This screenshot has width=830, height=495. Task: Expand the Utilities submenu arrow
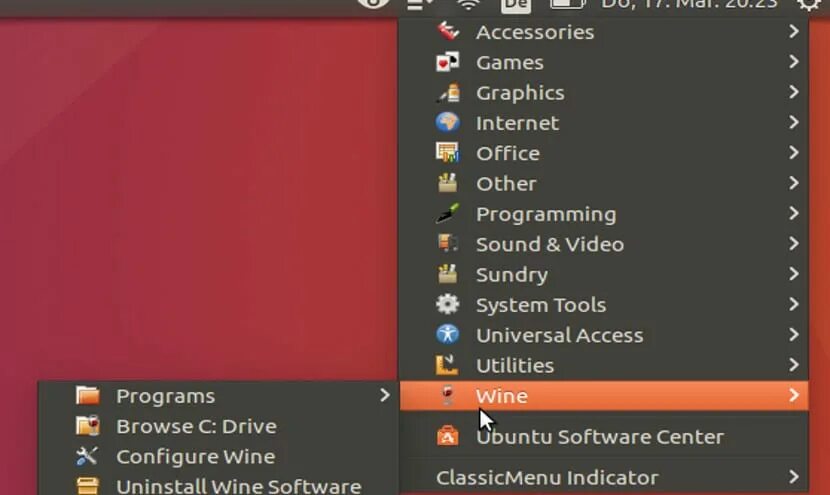(x=793, y=365)
